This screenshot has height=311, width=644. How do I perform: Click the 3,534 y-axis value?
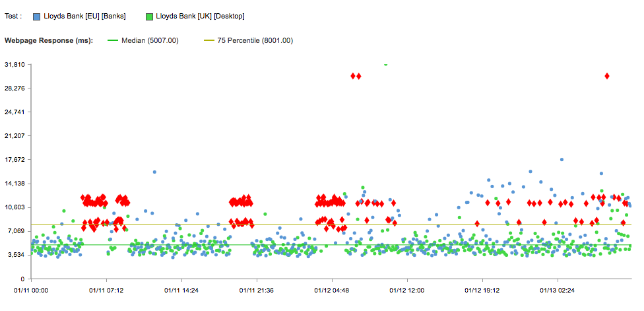coord(18,255)
